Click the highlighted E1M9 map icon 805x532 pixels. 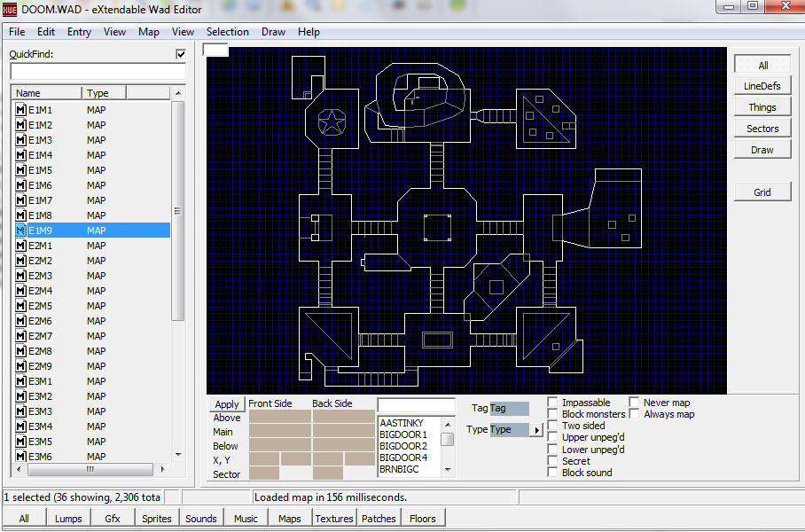(21, 231)
